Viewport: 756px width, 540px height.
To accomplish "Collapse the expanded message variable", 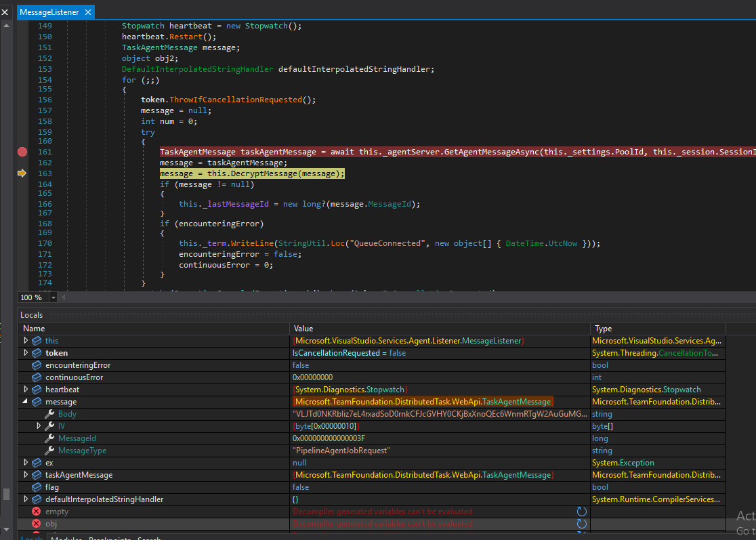I will point(26,402).
